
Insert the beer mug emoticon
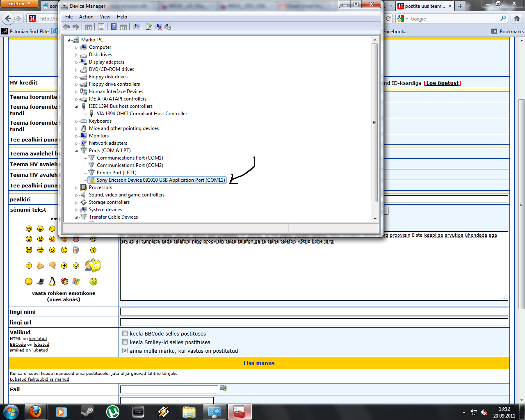(x=76, y=250)
